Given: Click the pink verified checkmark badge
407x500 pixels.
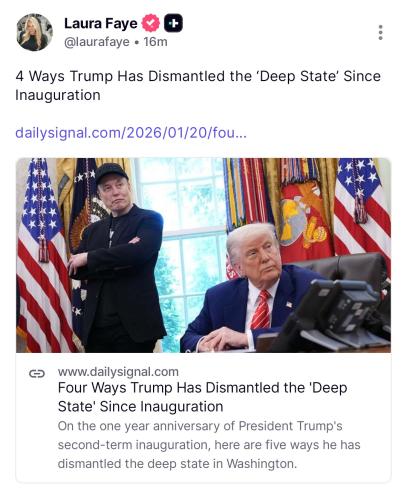Looking at the screenshot, I should point(151,23).
